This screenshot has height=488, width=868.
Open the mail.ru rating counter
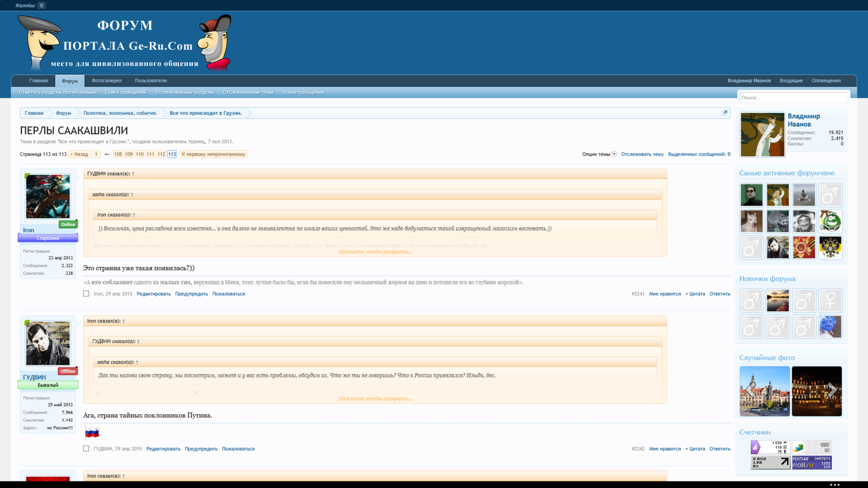[x=812, y=463]
